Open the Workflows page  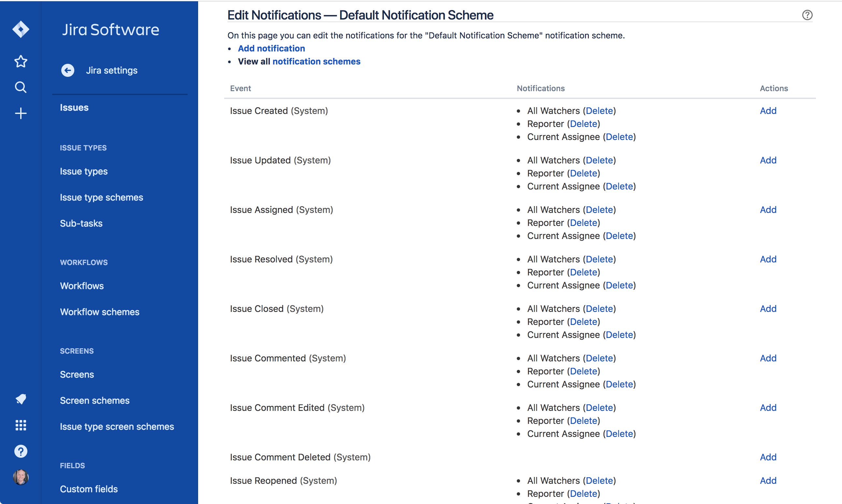pos(81,286)
